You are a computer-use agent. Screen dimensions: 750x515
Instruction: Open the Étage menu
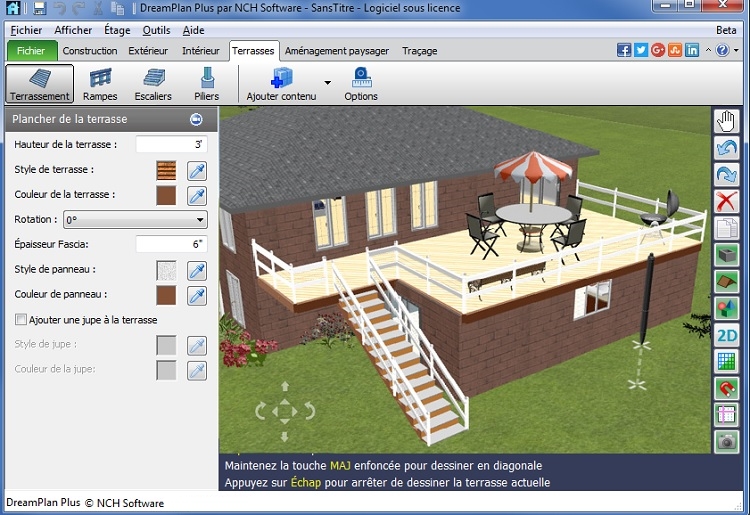coord(117,30)
